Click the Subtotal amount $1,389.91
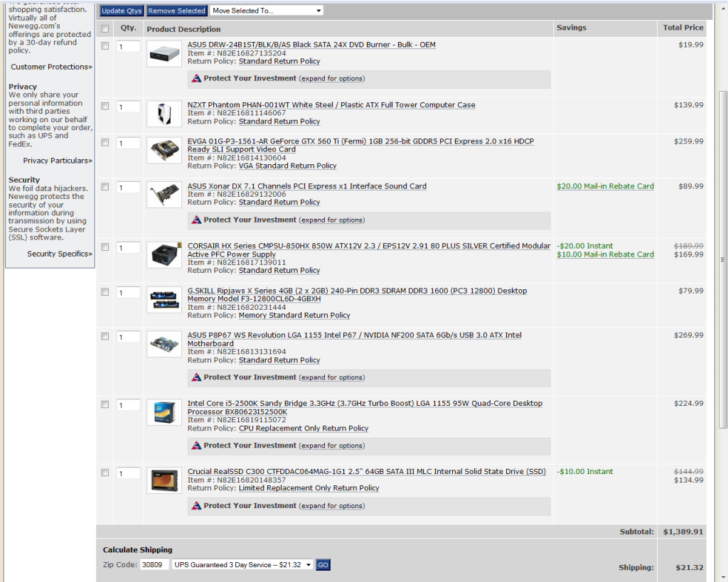Screen dimensions: 728x582 pyautogui.click(x=683, y=532)
